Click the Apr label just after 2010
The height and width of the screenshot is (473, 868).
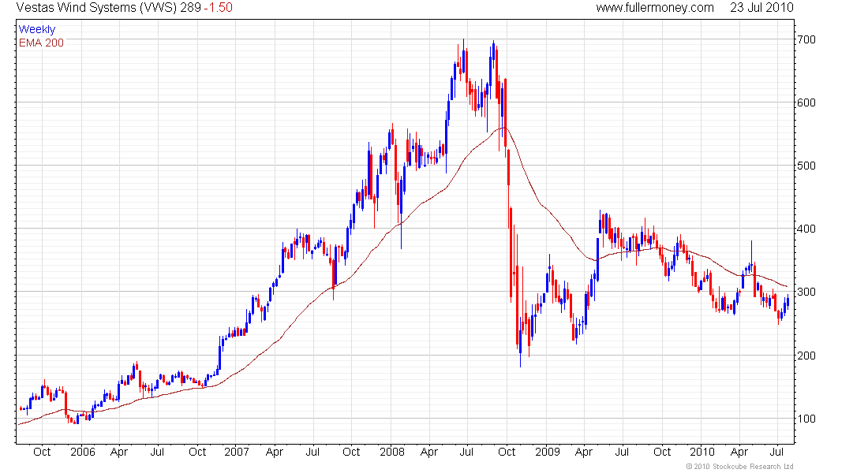tap(739, 452)
